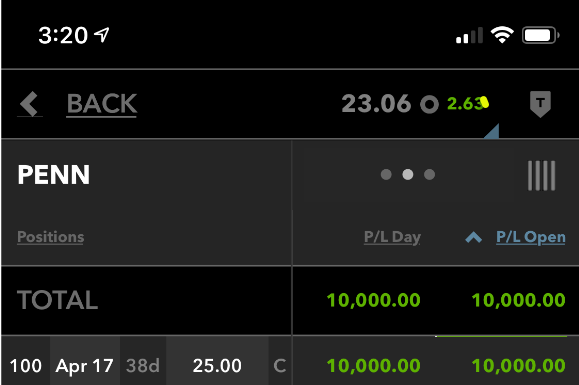Select the first page indicator dot

pyautogui.click(x=386, y=174)
